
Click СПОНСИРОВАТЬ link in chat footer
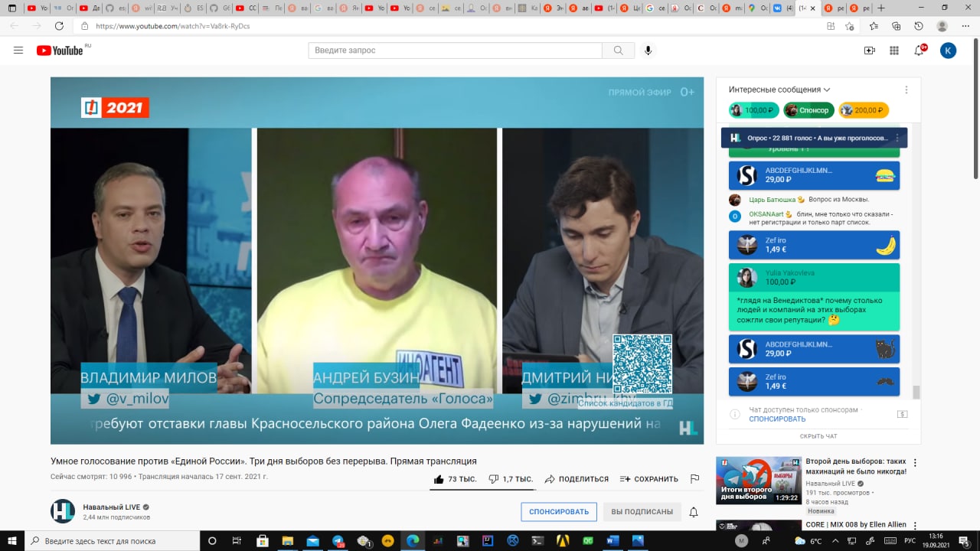[777, 419]
